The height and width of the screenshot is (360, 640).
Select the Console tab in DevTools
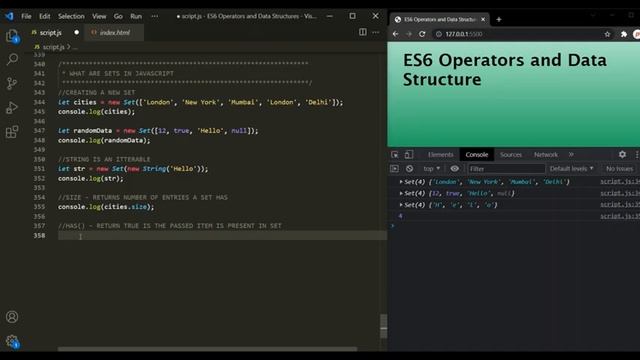click(477, 155)
